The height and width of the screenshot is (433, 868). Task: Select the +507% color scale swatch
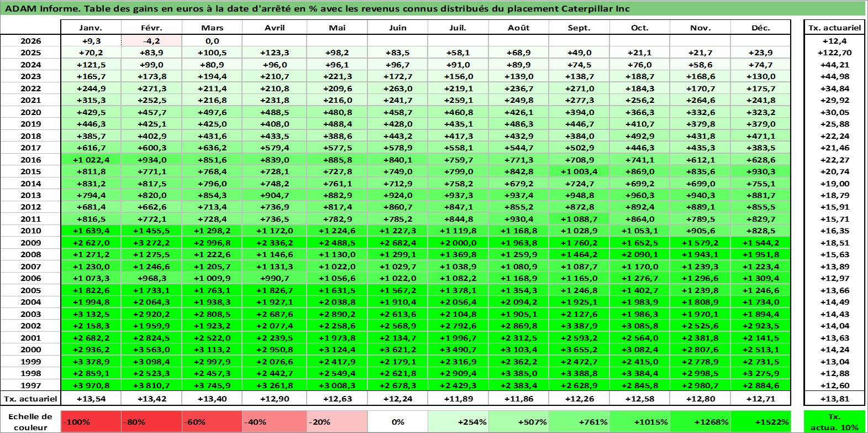pos(518,421)
